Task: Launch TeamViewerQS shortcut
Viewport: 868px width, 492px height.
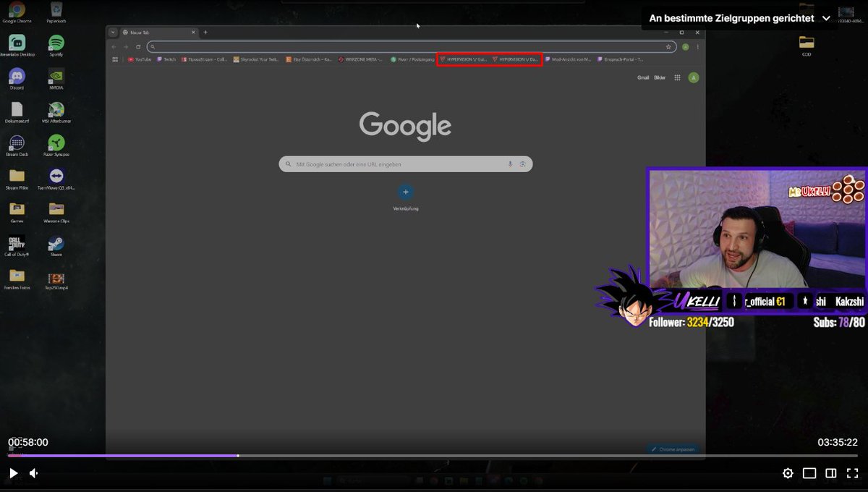Action: click(x=56, y=179)
